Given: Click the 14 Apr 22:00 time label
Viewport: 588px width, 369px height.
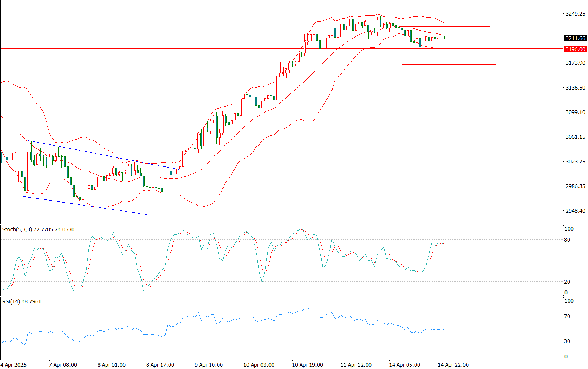Looking at the screenshot, I should point(454,365).
